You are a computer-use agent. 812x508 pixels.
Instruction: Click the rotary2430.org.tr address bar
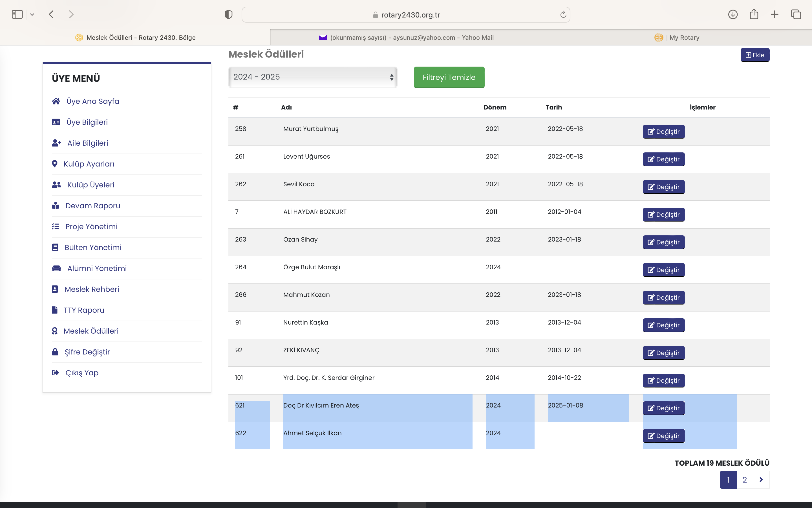tap(406, 15)
